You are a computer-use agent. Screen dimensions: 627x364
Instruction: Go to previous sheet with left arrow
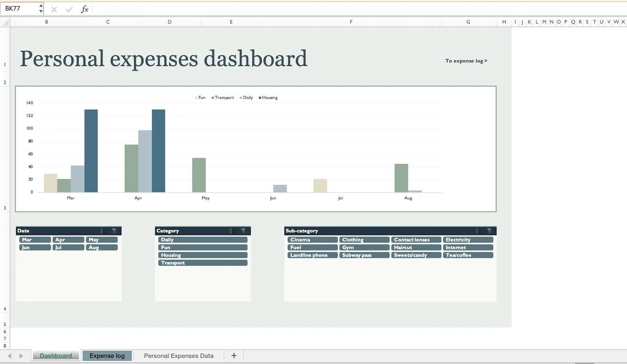coord(10,356)
